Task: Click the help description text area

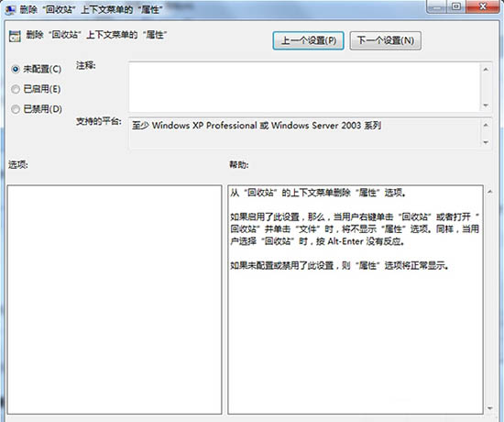Action: click(356, 299)
